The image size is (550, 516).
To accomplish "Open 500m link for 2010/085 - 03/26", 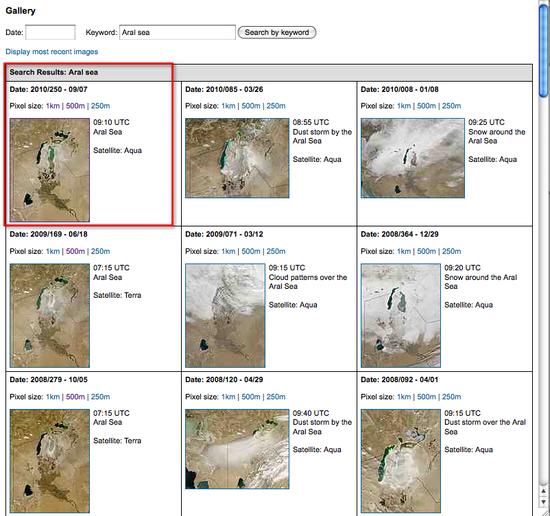I will tap(251, 106).
